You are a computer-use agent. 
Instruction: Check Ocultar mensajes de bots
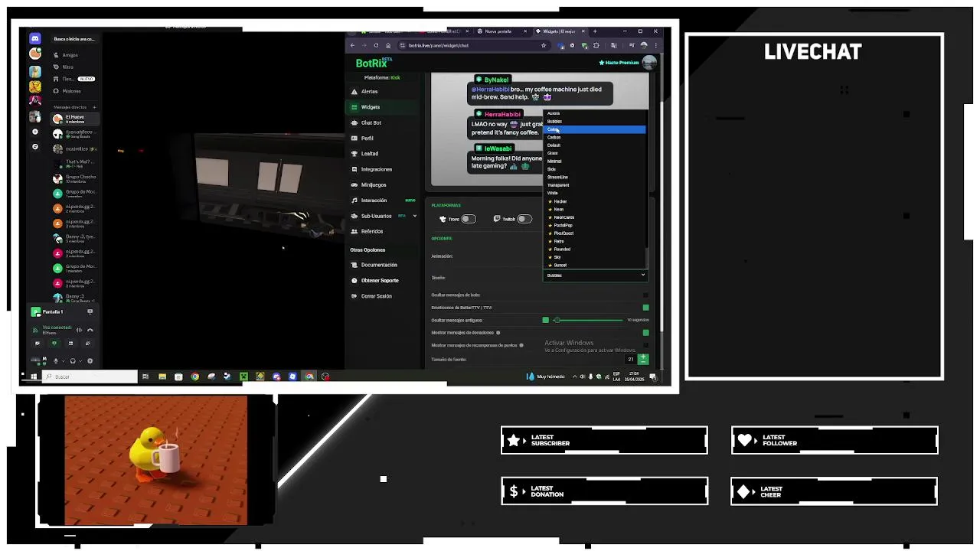pos(646,295)
